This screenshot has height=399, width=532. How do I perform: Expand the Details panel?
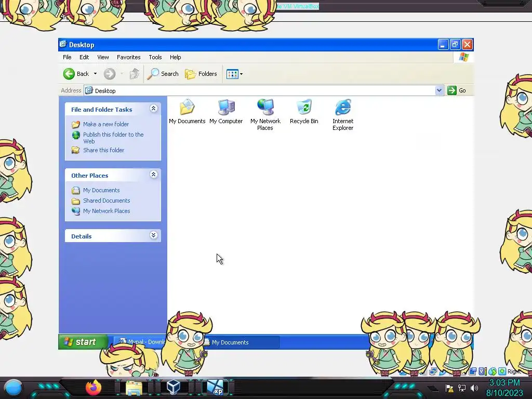tap(154, 235)
